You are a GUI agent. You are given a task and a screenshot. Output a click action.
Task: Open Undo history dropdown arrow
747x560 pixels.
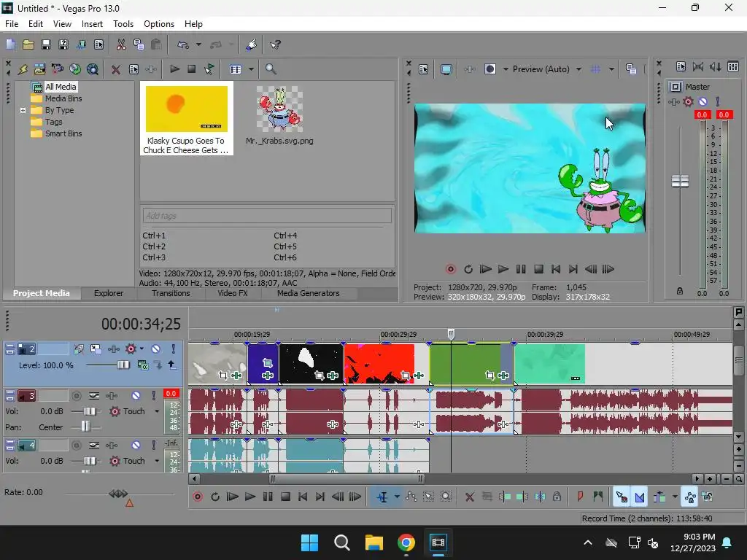coord(198,44)
